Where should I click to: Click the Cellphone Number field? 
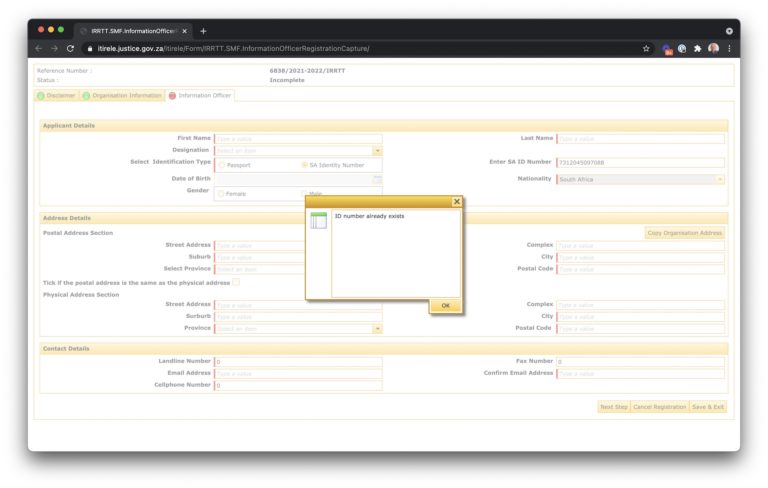[x=298, y=385]
